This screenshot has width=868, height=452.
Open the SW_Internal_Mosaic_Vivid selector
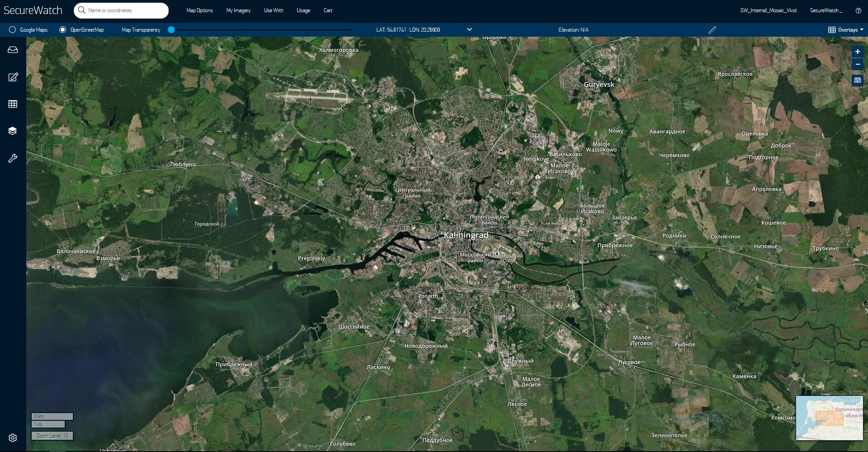click(768, 10)
